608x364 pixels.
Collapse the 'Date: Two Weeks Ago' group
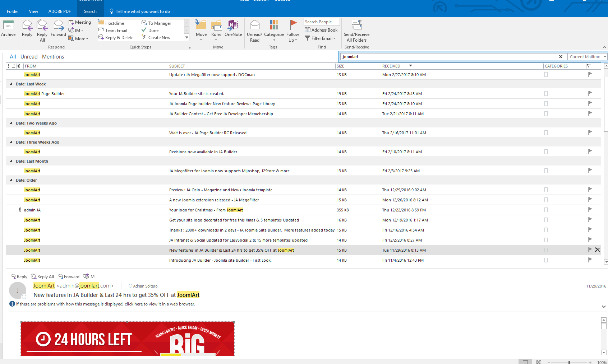pyautogui.click(x=11, y=123)
